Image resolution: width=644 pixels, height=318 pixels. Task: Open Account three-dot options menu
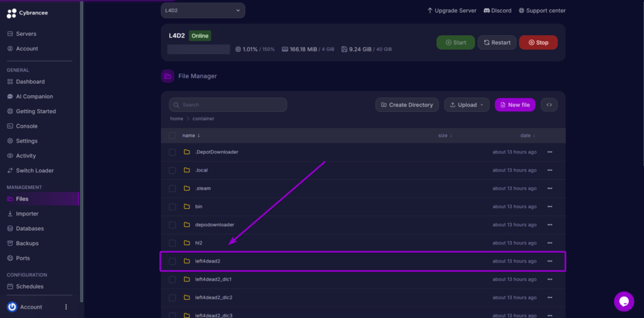coord(66,307)
